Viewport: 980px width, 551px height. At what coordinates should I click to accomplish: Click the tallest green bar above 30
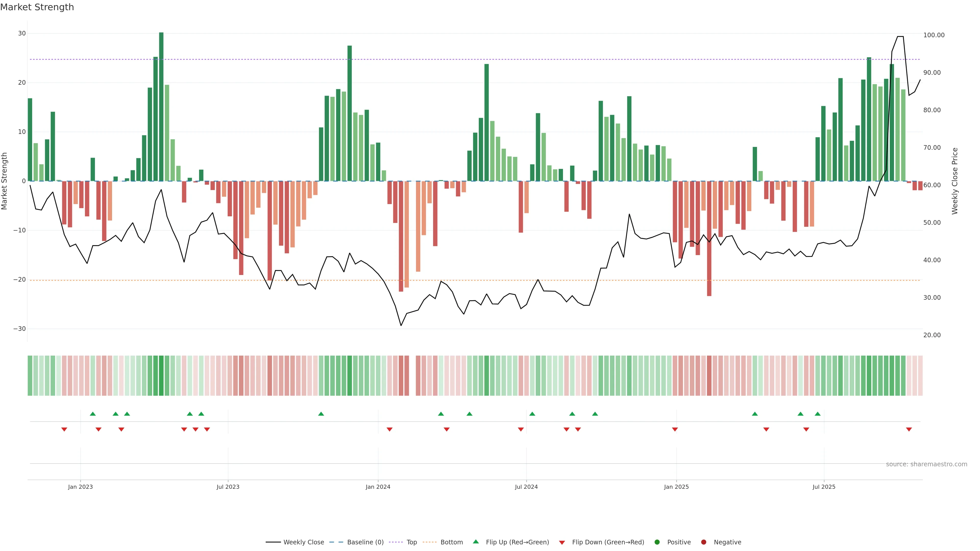(161, 106)
